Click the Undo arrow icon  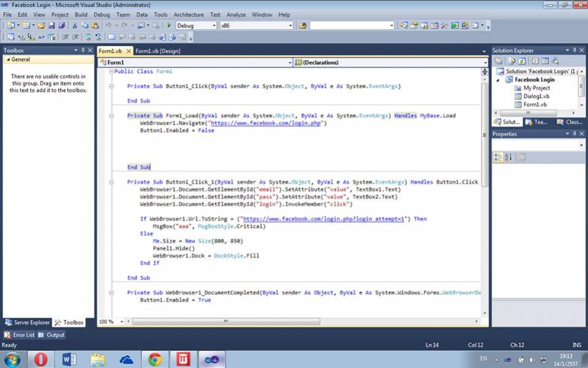coord(108,26)
